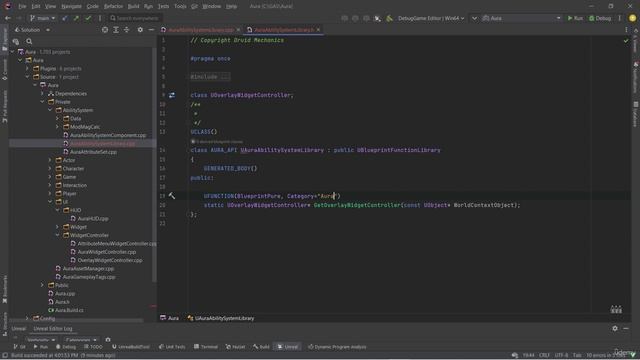Image resolution: width=640 pixels, height=360 pixels.
Task: Click the build hammer icon in toolbar
Action: 389,18
